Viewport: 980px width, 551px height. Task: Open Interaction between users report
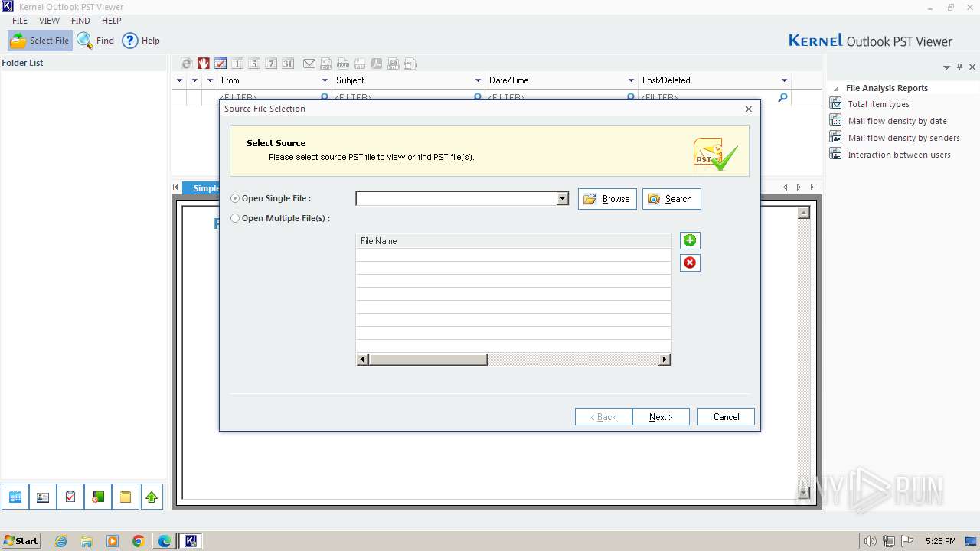coord(899,155)
